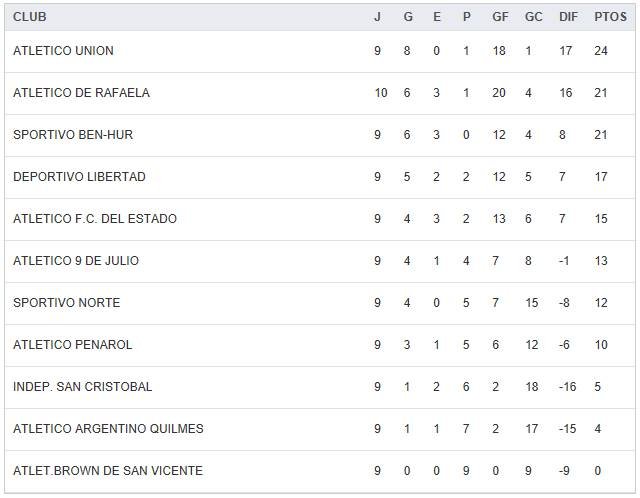Select the SPORTIVO BEN-HUR club name
The height and width of the screenshot is (498, 640).
click(x=73, y=135)
